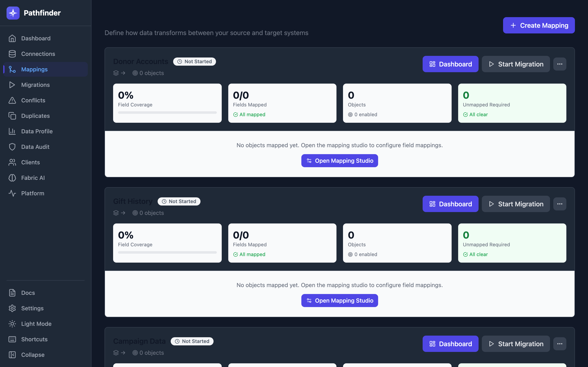Click the Duplicates copy icon in sidebar
Image resolution: width=588 pixels, height=367 pixels.
[x=12, y=116]
